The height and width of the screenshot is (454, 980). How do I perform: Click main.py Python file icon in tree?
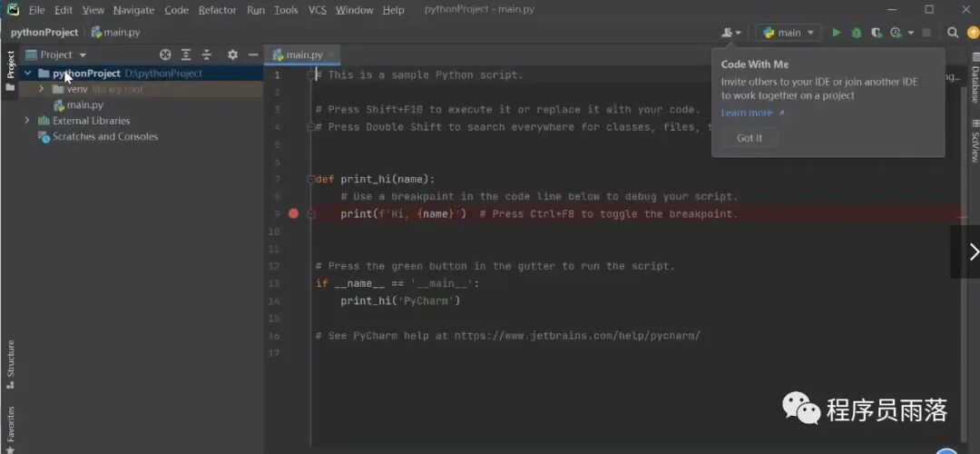(x=59, y=105)
